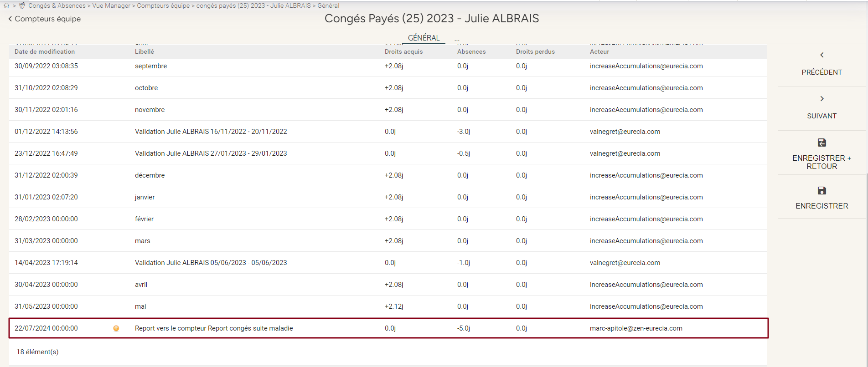Select the Validation 16/11/2022 - 20/11/2022 row
This screenshot has height=367, width=868.
pos(211,132)
